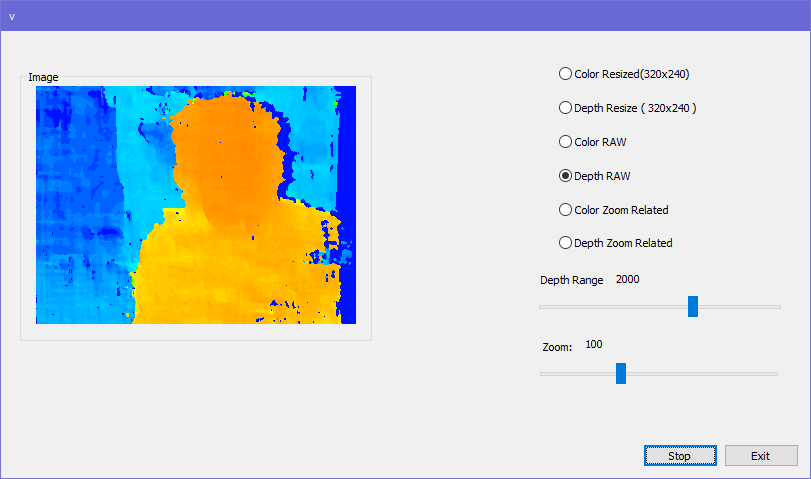Click the Zoom value 100

[594, 345]
